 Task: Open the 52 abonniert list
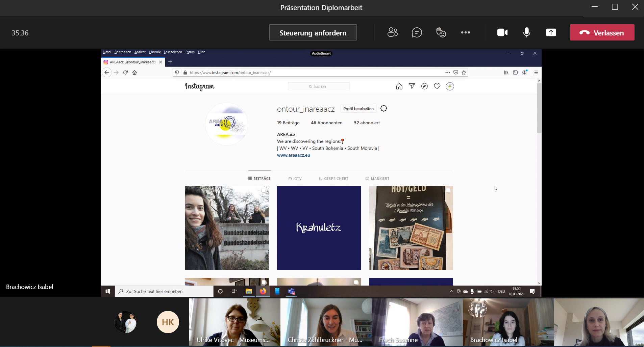click(x=367, y=123)
